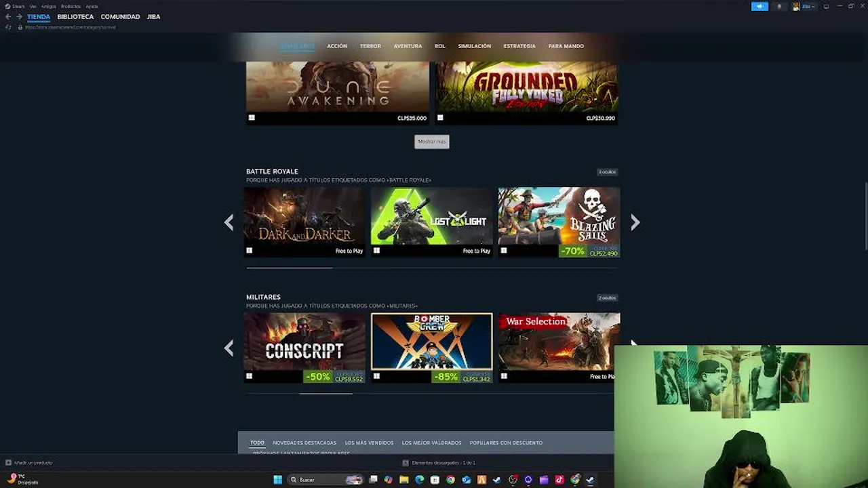The width and height of the screenshot is (868, 488).
Task: Click the Mostrar más button
Action: pos(432,142)
